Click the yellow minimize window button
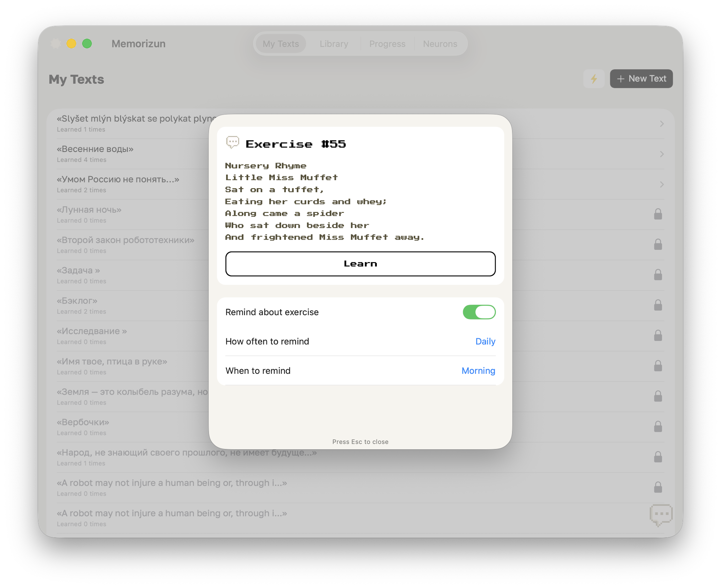The height and width of the screenshot is (588, 721). [71, 44]
